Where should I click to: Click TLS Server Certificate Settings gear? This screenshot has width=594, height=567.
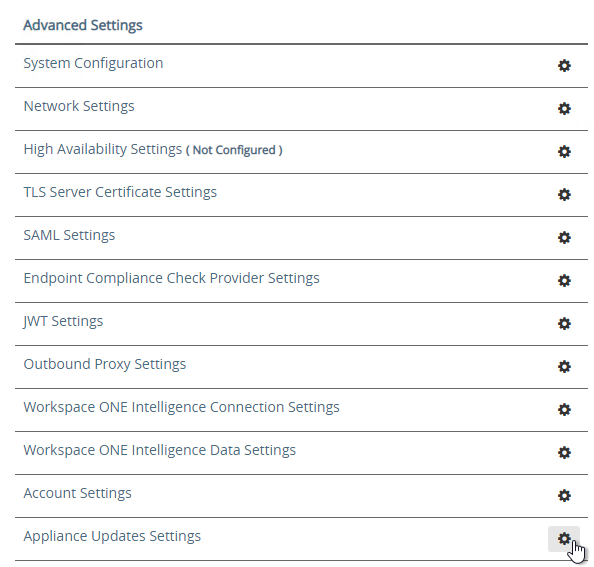point(564,195)
